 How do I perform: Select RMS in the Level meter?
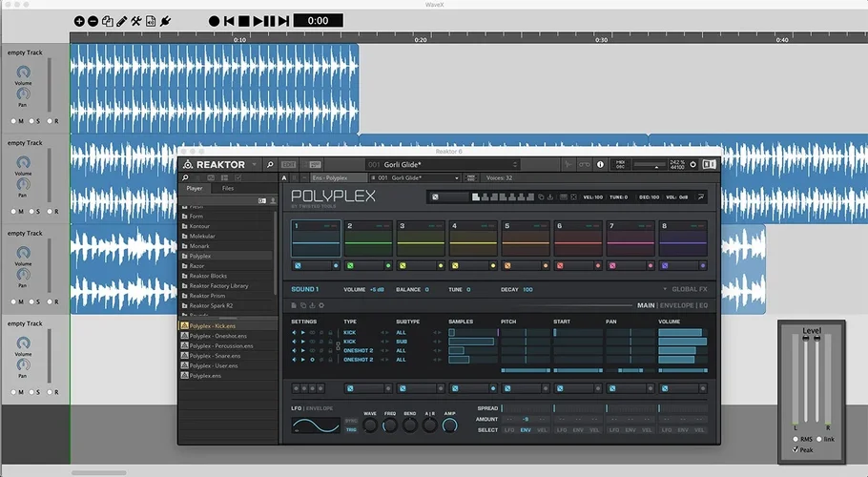[x=796, y=439]
